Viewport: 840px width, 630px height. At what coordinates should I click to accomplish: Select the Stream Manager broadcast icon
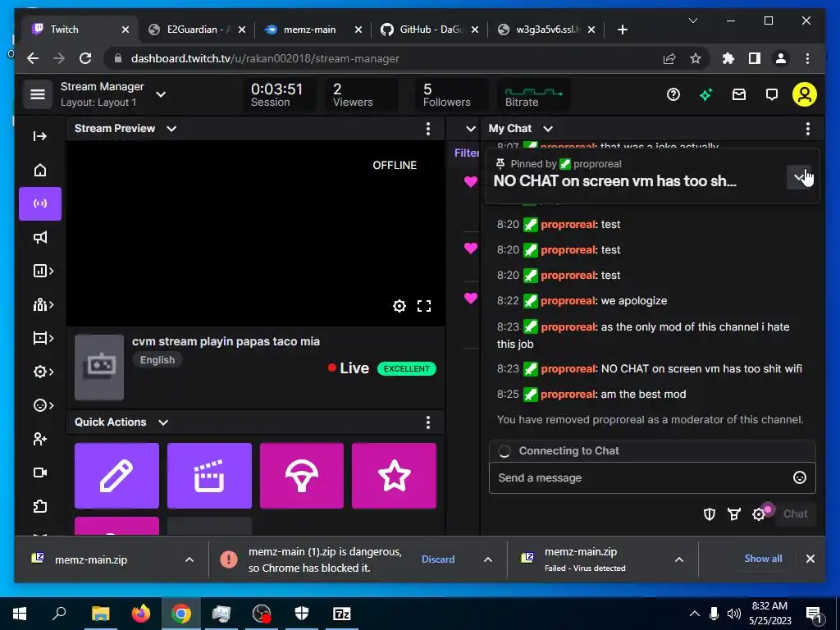point(40,203)
